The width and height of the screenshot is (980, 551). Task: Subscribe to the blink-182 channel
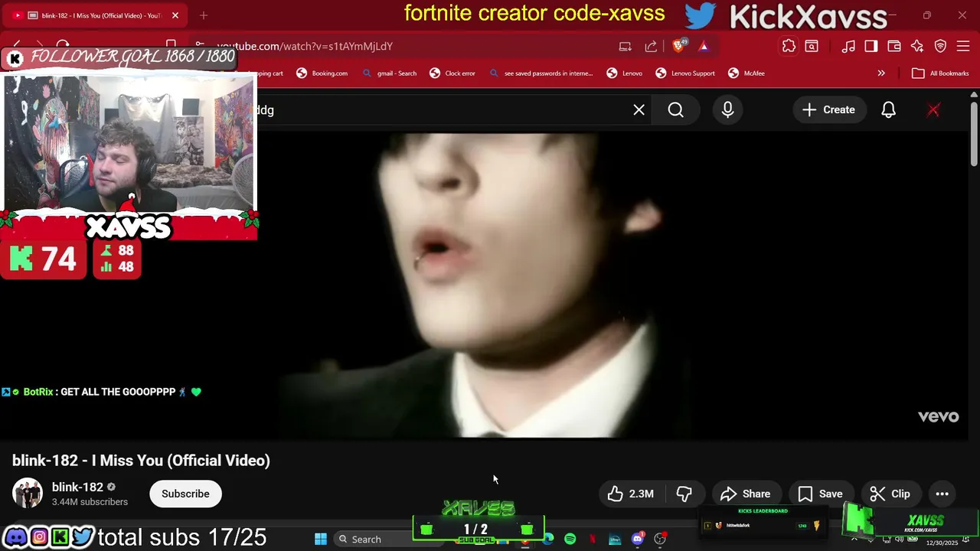pyautogui.click(x=185, y=494)
